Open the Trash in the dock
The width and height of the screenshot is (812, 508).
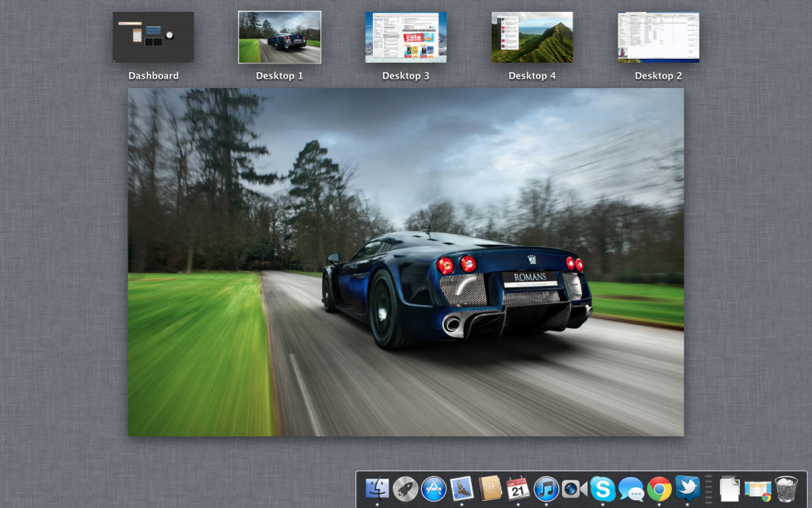(x=786, y=488)
